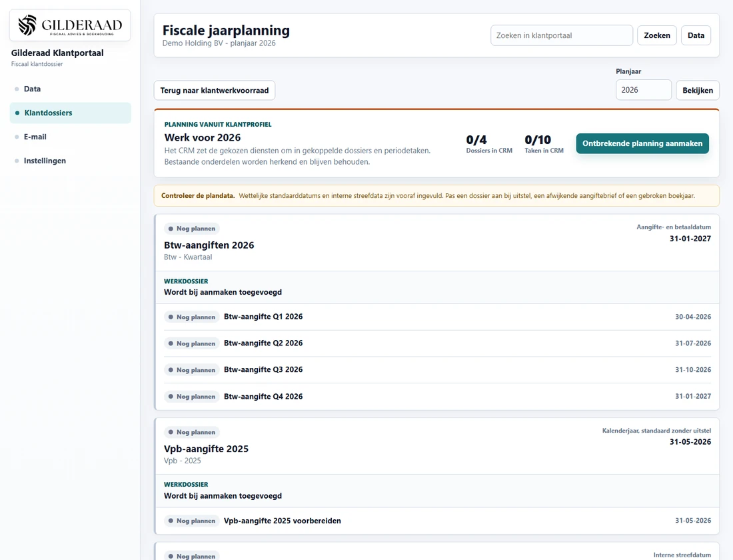Open Instellingen in the sidebar
The height and width of the screenshot is (560, 733).
45,161
